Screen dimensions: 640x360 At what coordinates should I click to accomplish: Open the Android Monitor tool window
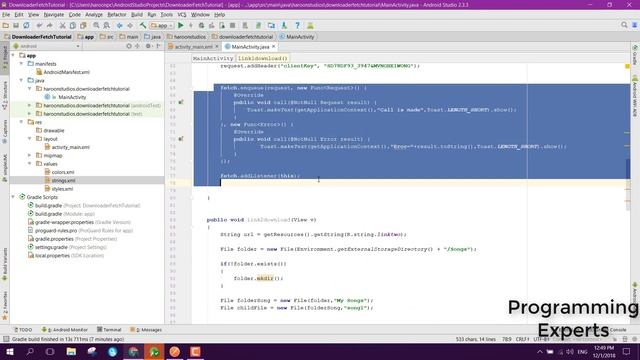click(x=64, y=330)
